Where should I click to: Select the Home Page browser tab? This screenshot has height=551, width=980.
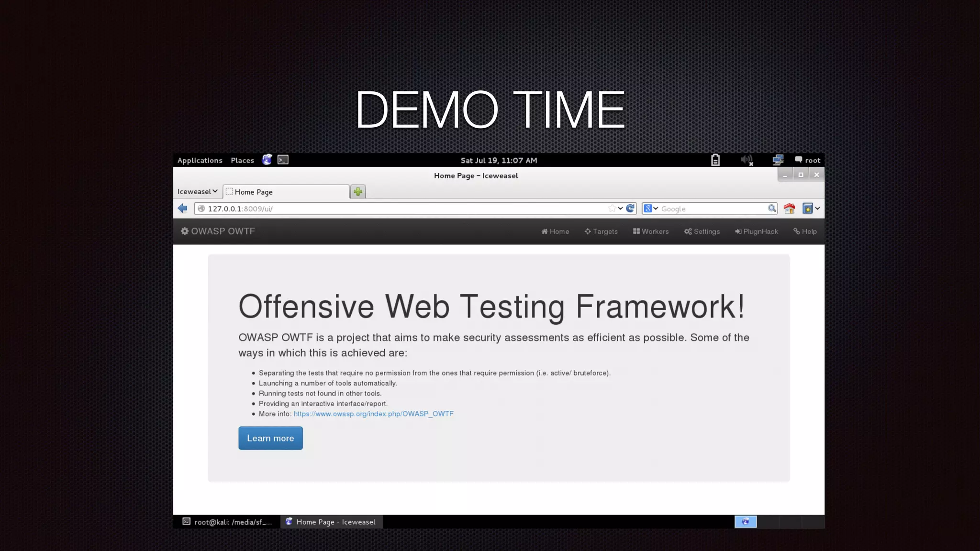coord(286,192)
